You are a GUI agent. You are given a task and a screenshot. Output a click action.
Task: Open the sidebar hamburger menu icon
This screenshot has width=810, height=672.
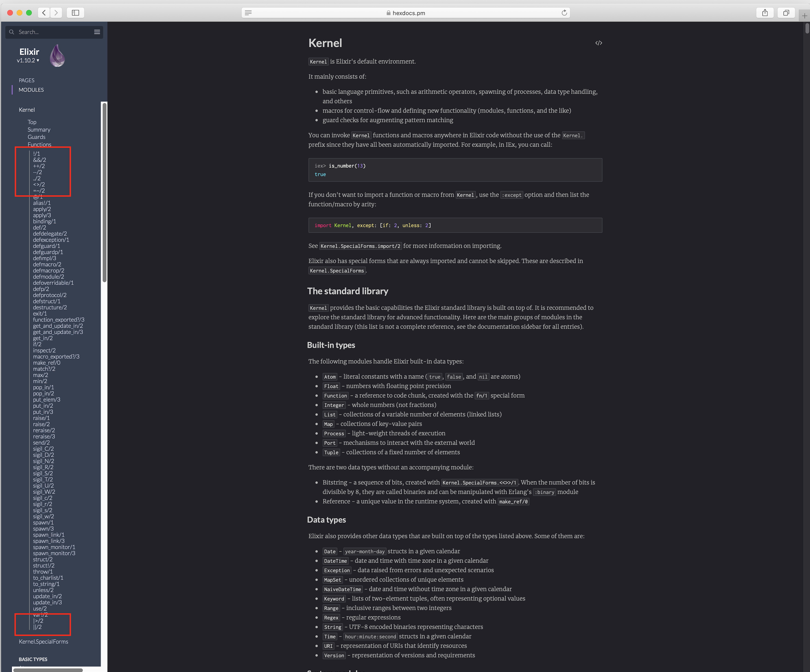point(97,32)
